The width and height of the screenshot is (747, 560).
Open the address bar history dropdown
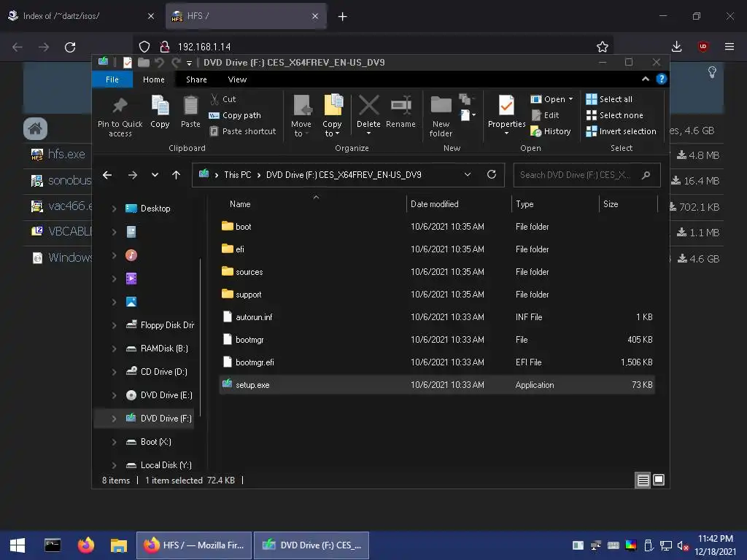[468, 175]
